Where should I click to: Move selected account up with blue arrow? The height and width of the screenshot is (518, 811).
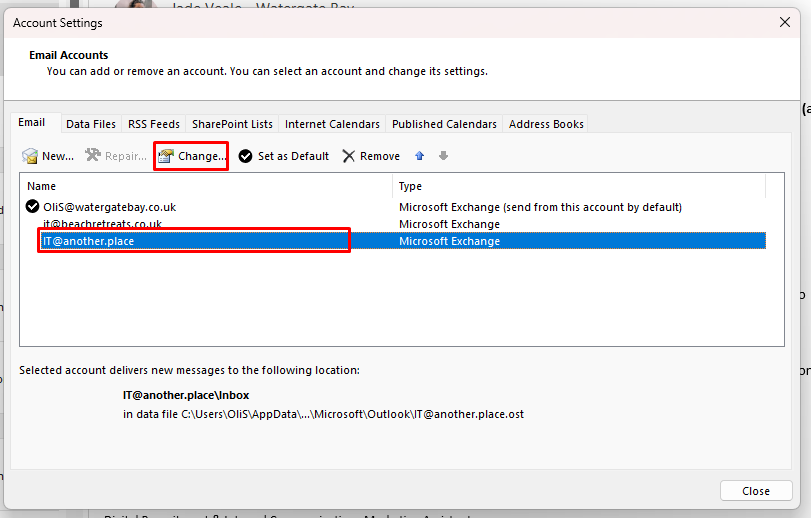click(x=419, y=156)
